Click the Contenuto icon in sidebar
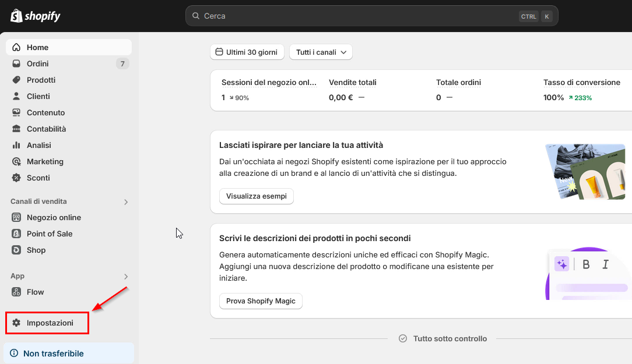 [x=16, y=112]
